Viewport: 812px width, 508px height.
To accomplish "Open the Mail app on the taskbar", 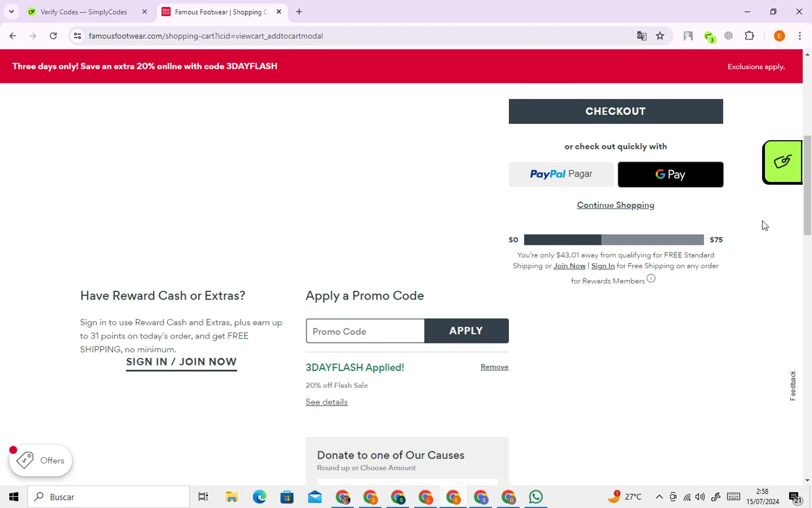I will coord(315,497).
